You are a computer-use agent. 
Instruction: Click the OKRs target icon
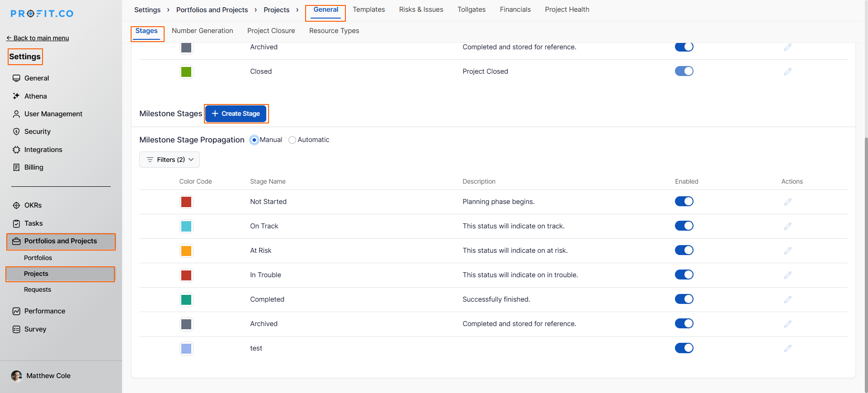pyautogui.click(x=16, y=205)
